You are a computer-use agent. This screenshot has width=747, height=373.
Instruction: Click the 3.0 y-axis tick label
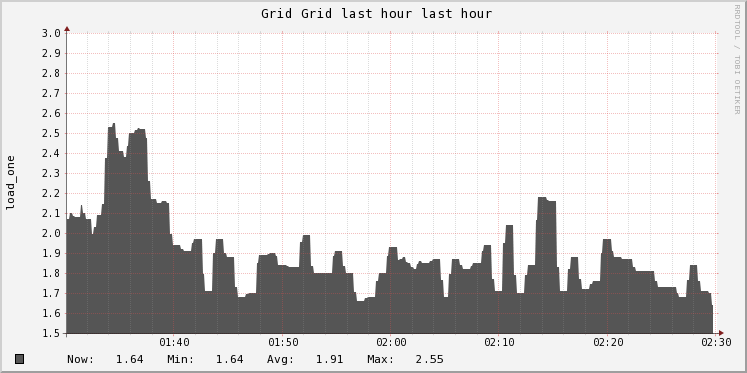pos(52,33)
